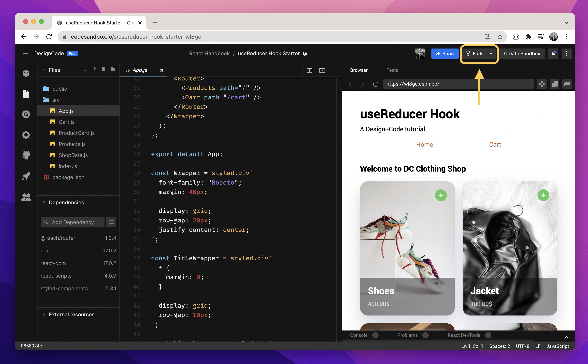Image resolution: width=588 pixels, height=364 pixels.
Task: Open the Deployment rocket panel
Action: coord(26,176)
